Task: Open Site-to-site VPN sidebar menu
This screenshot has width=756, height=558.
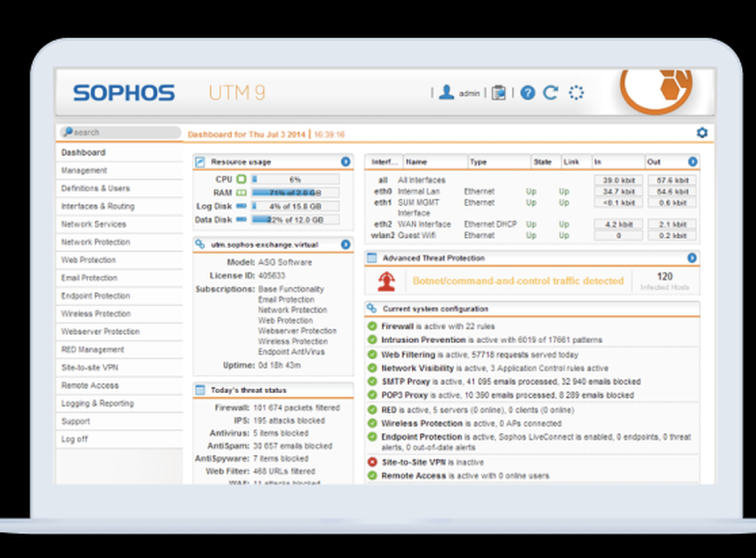Action: tap(119, 367)
